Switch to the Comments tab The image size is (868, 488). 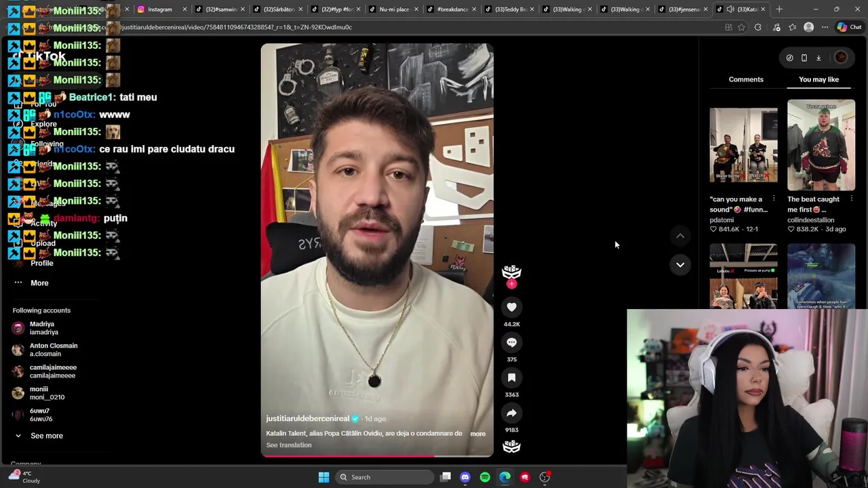(x=746, y=79)
